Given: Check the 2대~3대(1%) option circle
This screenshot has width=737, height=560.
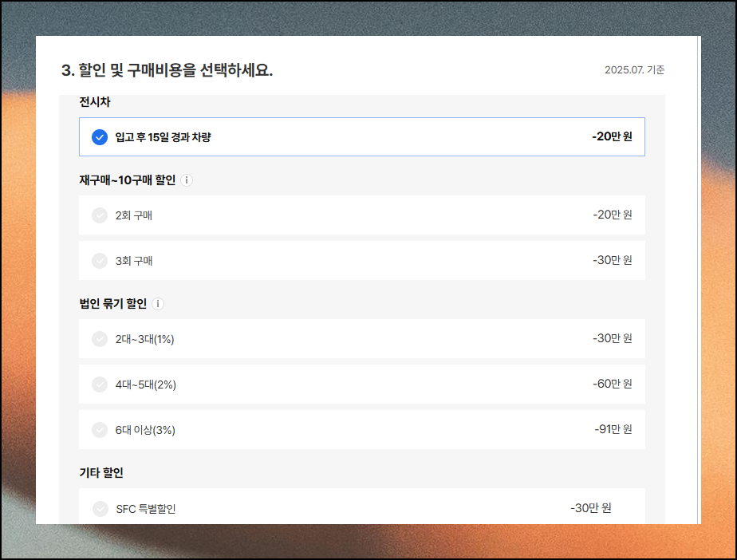Looking at the screenshot, I should (x=100, y=339).
